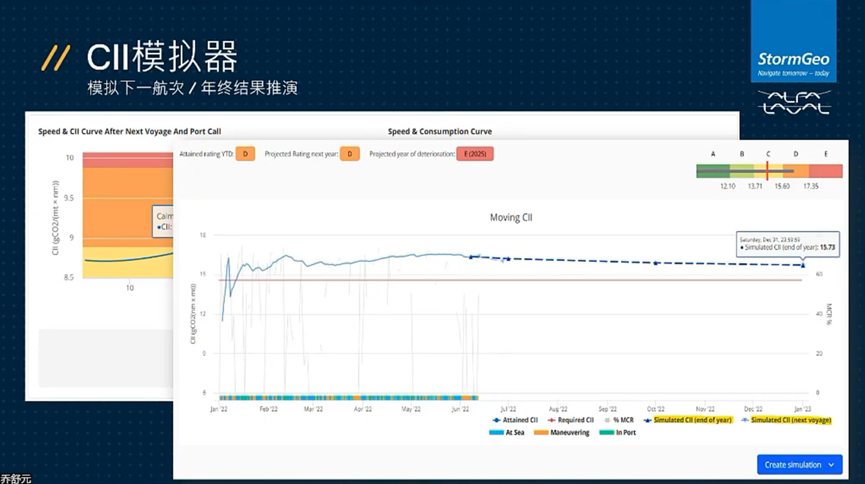Image resolution: width=865 pixels, height=484 pixels.
Task: Select end-of-year simulated CII data point
Action: click(803, 265)
